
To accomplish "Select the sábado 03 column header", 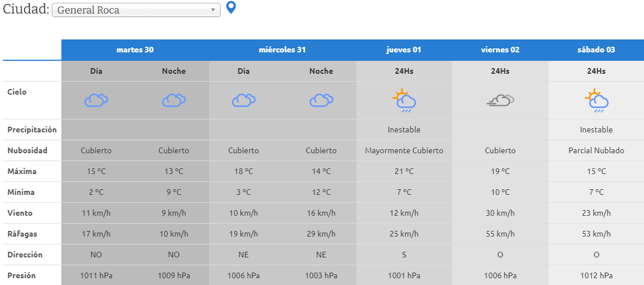I will (596, 50).
